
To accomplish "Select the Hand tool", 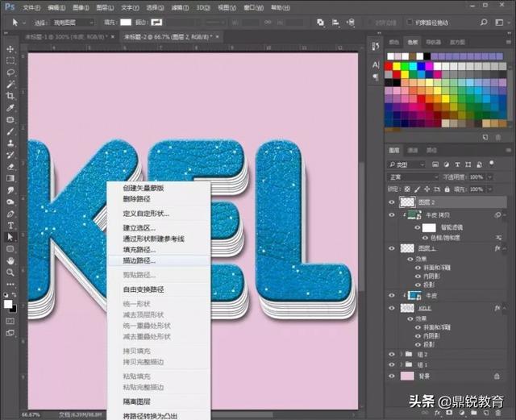I will (x=10, y=260).
